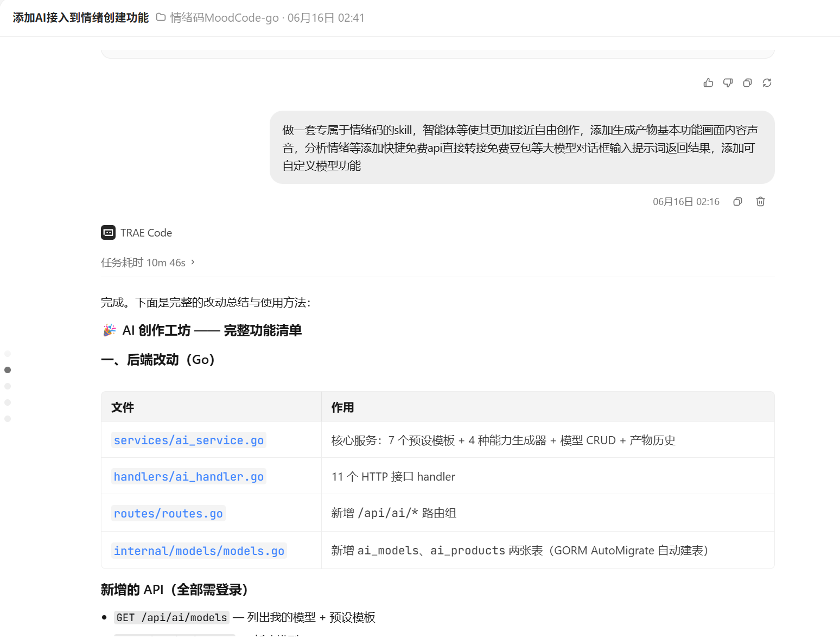Click the 作用 table column header
The height and width of the screenshot is (639, 840).
tap(548, 407)
